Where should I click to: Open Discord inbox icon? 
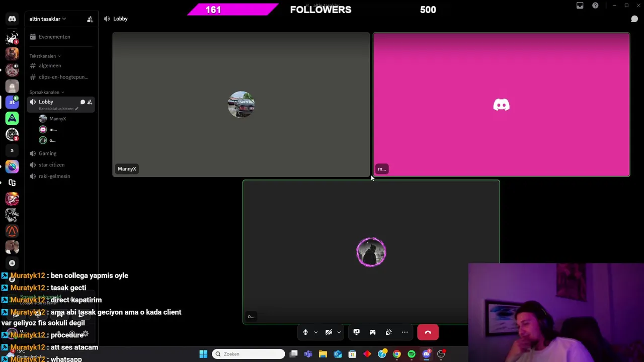[580, 6]
